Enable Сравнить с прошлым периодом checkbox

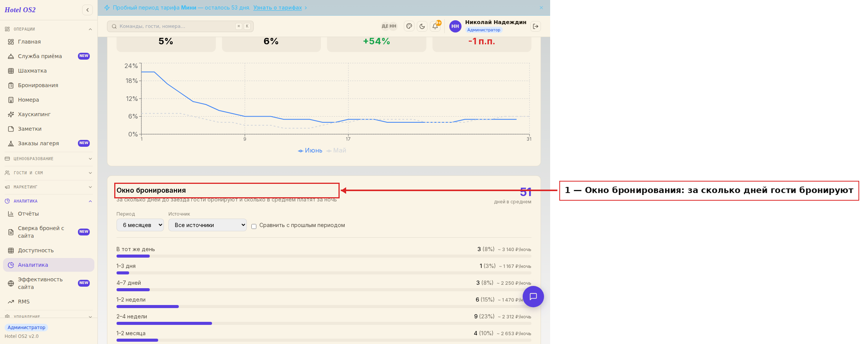[254, 226]
